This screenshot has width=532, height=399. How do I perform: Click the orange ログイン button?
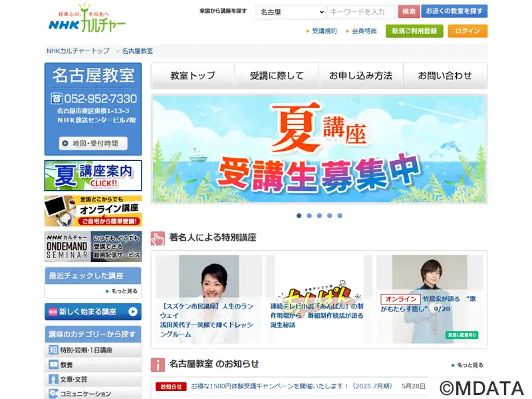click(x=467, y=31)
